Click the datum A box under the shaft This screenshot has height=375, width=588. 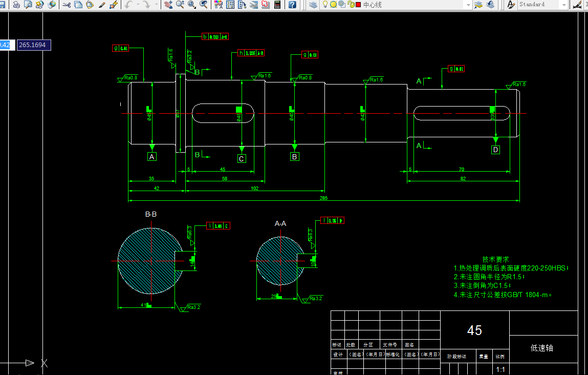pos(152,157)
